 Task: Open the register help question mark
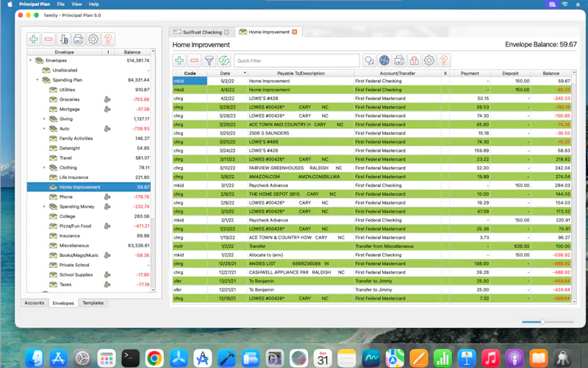tap(444, 60)
